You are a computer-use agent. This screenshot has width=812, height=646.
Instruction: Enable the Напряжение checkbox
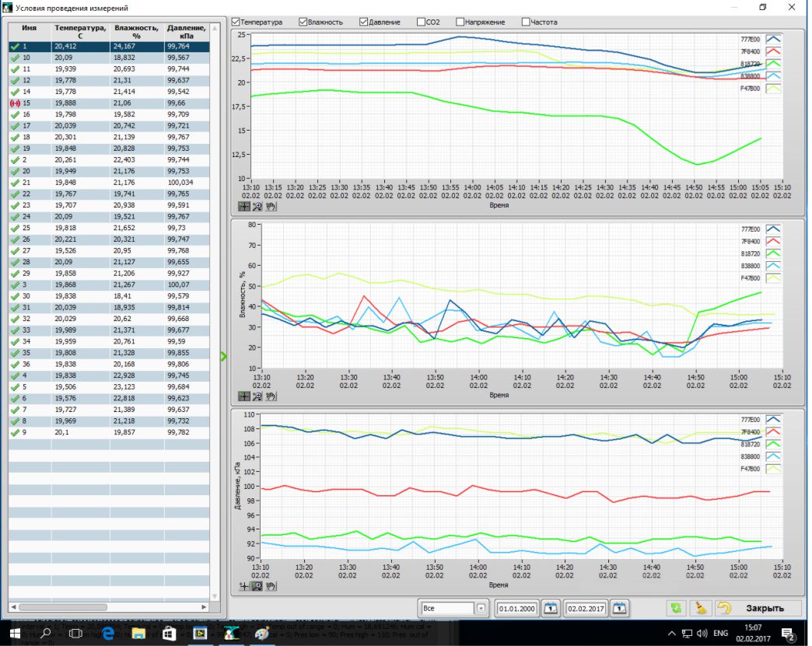pos(460,22)
